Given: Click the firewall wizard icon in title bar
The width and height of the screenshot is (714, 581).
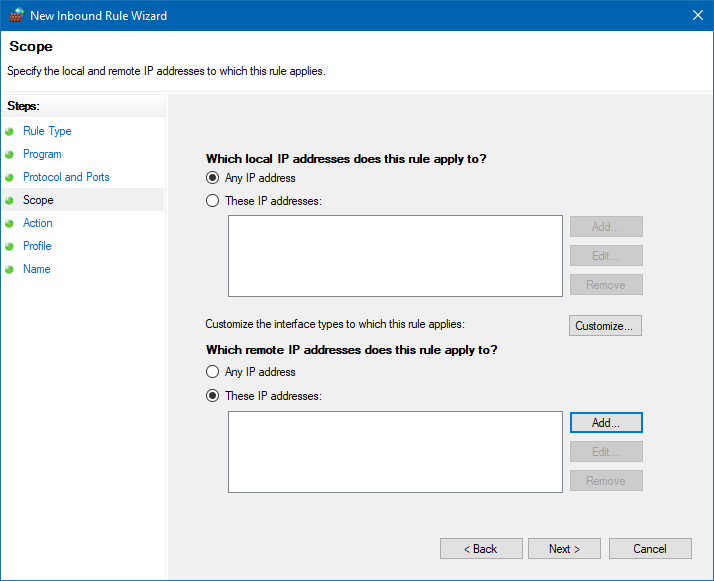Looking at the screenshot, I should tap(16, 15).
